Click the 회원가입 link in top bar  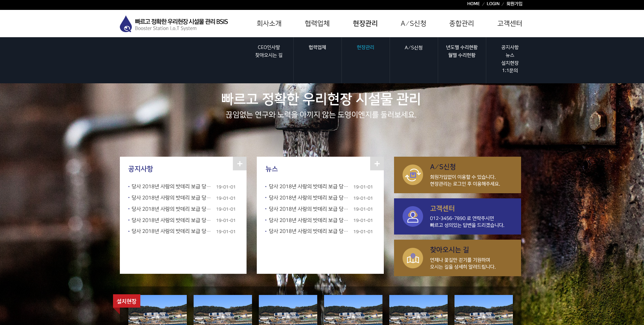[514, 4]
